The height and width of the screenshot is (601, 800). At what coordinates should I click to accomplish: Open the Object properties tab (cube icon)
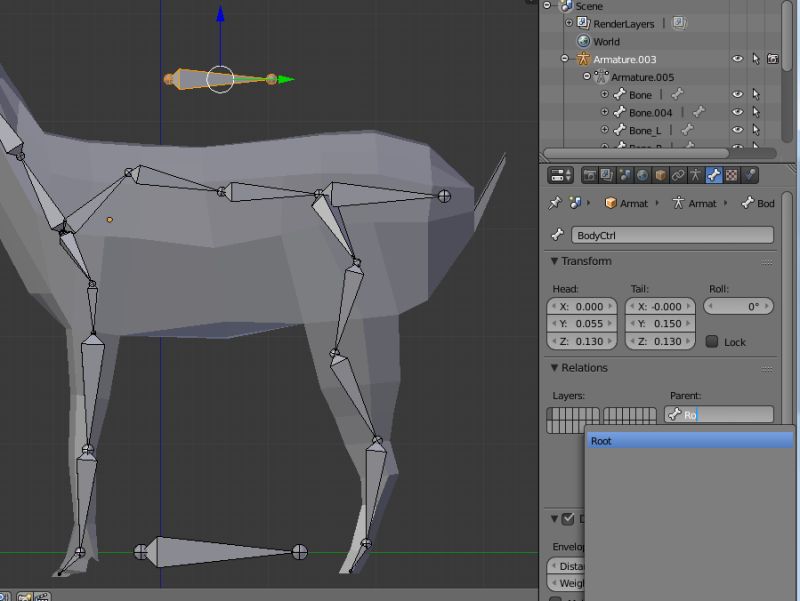coord(658,174)
